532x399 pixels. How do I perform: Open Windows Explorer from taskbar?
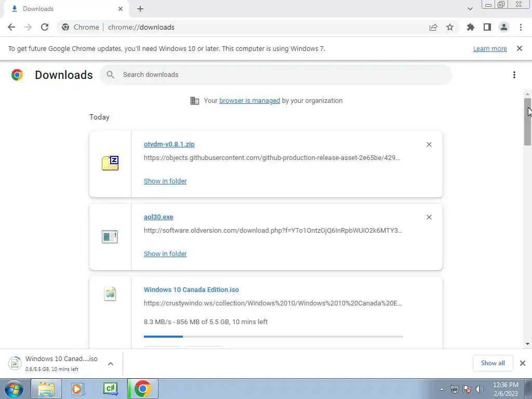point(46,389)
